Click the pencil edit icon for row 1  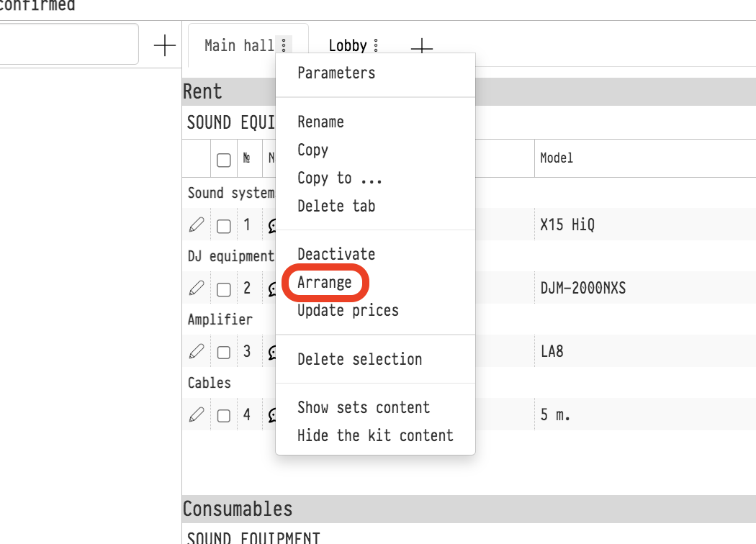[x=196, y=225]
